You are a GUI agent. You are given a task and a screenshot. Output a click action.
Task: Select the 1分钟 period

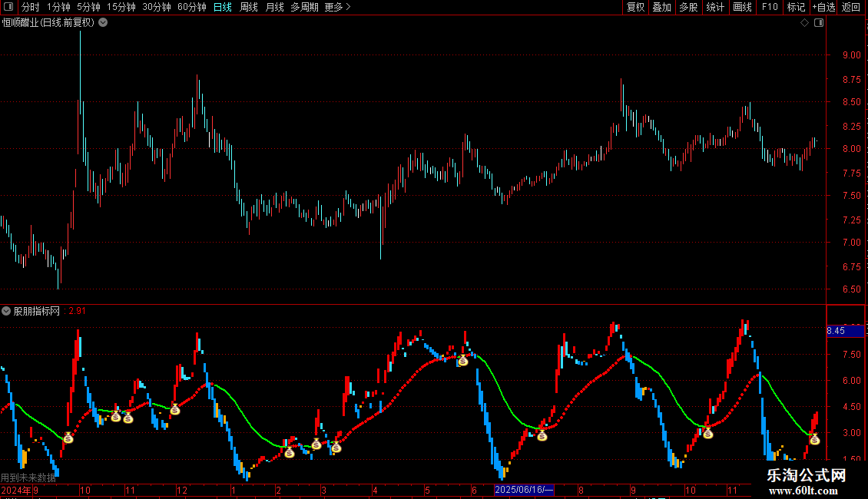click(58, 7)
